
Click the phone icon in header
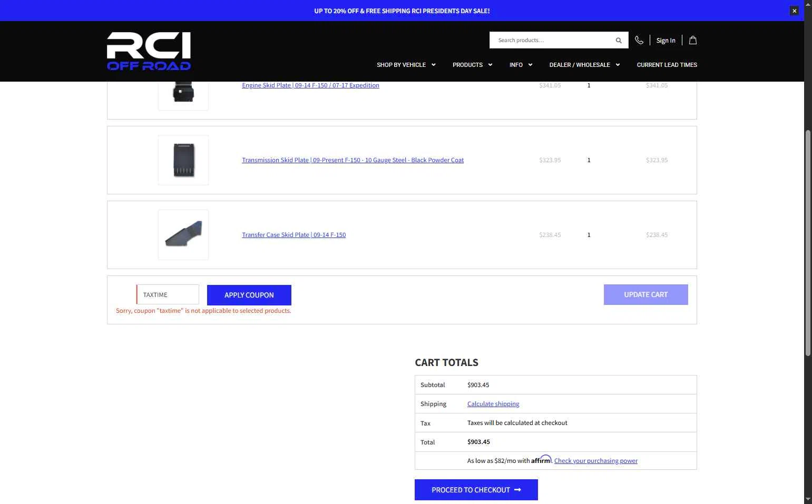coord(639,40)
